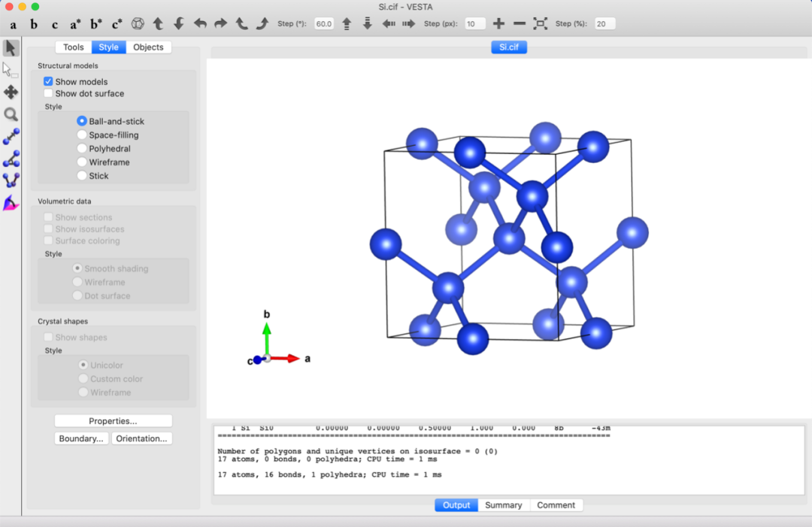Click the Step (%) zoom field
The height and width of the screenshot is (527, 812).
click(604, 24)
